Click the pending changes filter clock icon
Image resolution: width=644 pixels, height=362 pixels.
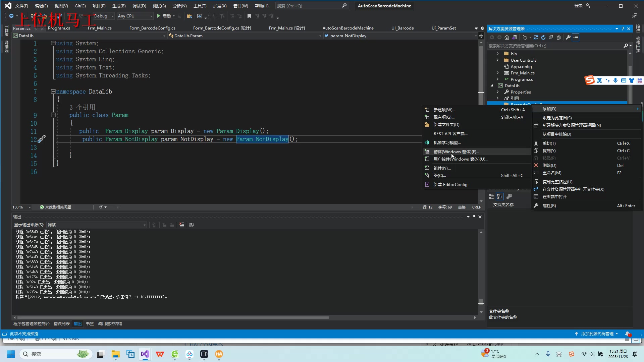(x=525, y=37)
